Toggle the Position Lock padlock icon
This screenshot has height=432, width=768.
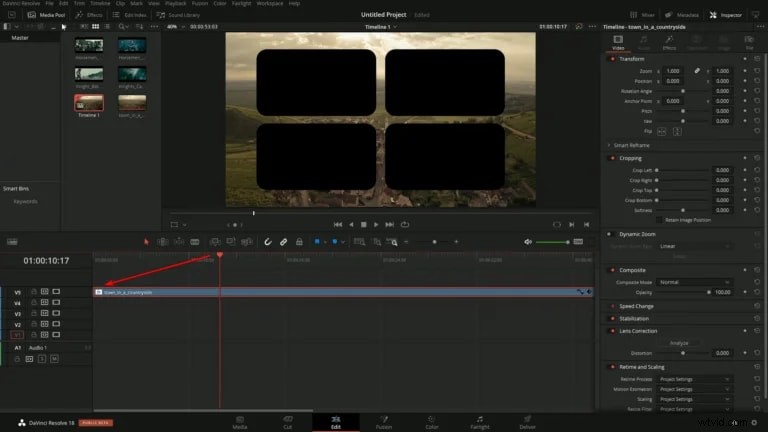point(299,242)
